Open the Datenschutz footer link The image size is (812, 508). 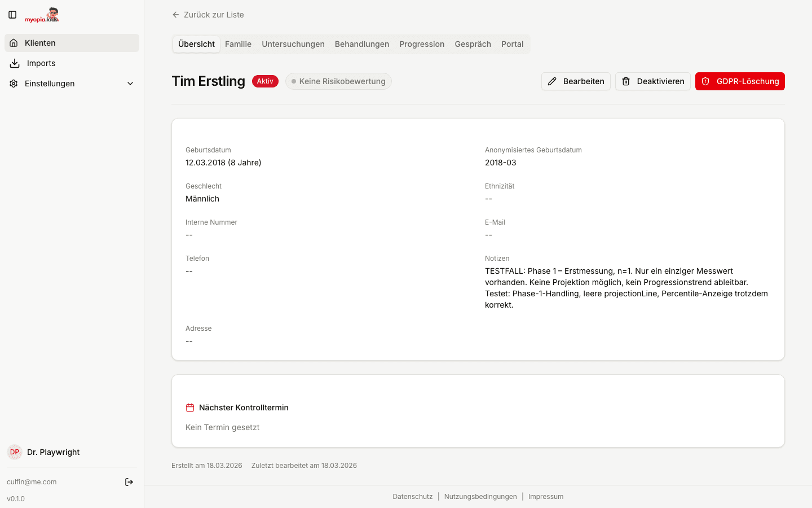[413, 497]
